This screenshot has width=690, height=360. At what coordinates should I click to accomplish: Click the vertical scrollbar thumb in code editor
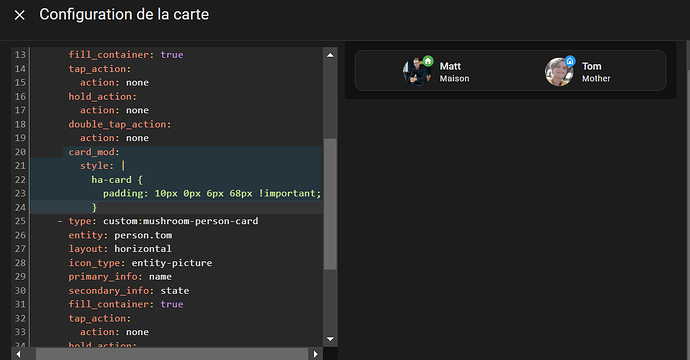pos(330,204)
